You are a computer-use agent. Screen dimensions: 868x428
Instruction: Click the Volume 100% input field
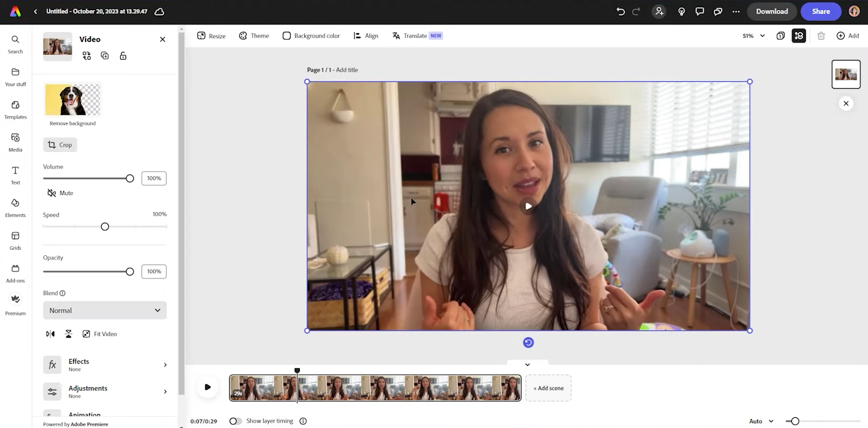point(154,179)
